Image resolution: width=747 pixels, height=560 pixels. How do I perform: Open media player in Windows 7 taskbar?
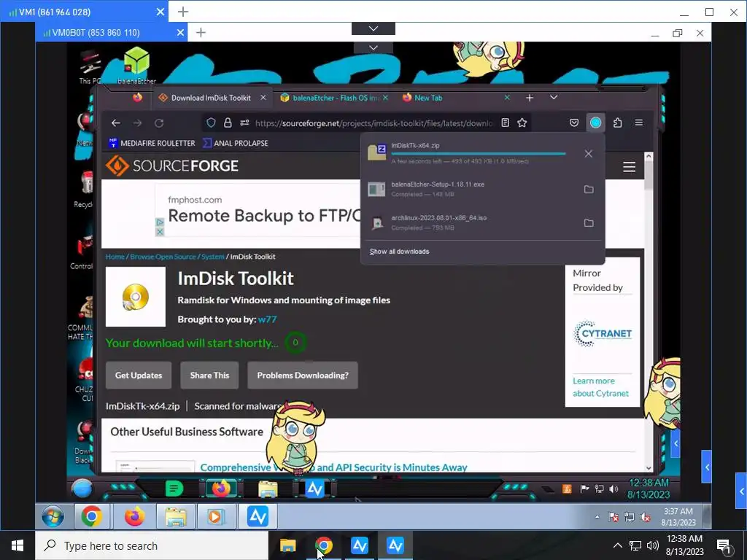[x=215, y=517]
